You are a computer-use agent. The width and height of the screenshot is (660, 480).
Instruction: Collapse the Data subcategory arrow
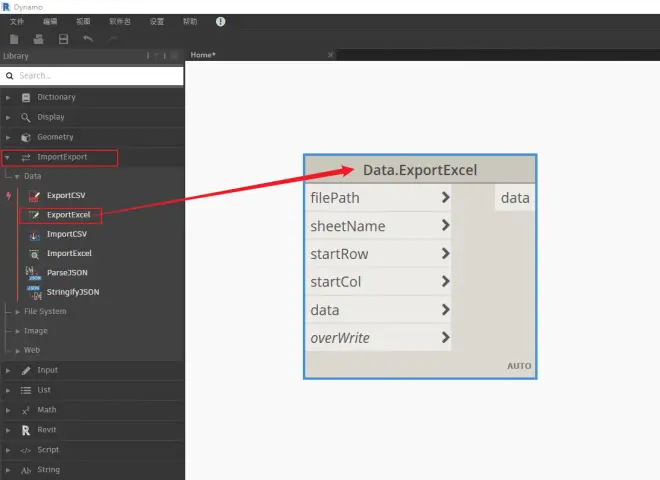[x=17, y=177]
